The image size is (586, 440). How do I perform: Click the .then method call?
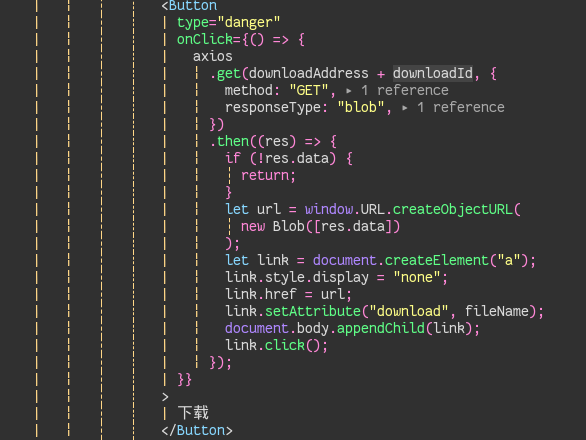229,141
